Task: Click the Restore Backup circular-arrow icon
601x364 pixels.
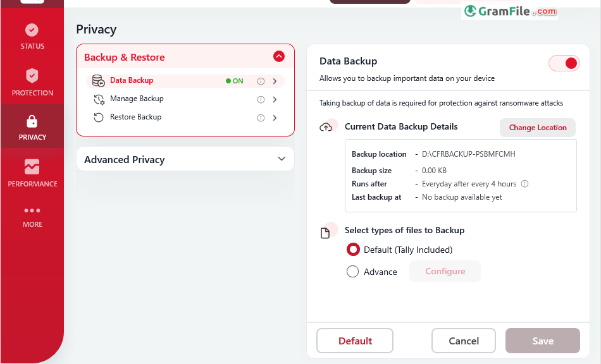Action: tap(97, 117)
